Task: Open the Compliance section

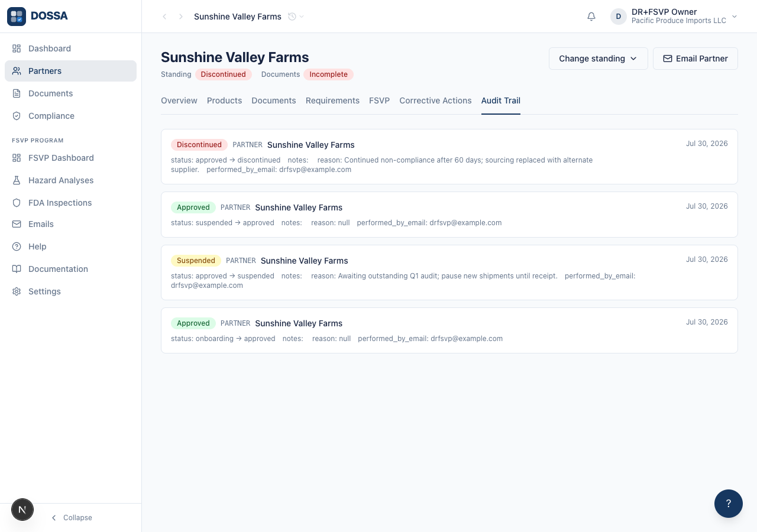Action: coord(70,116)
